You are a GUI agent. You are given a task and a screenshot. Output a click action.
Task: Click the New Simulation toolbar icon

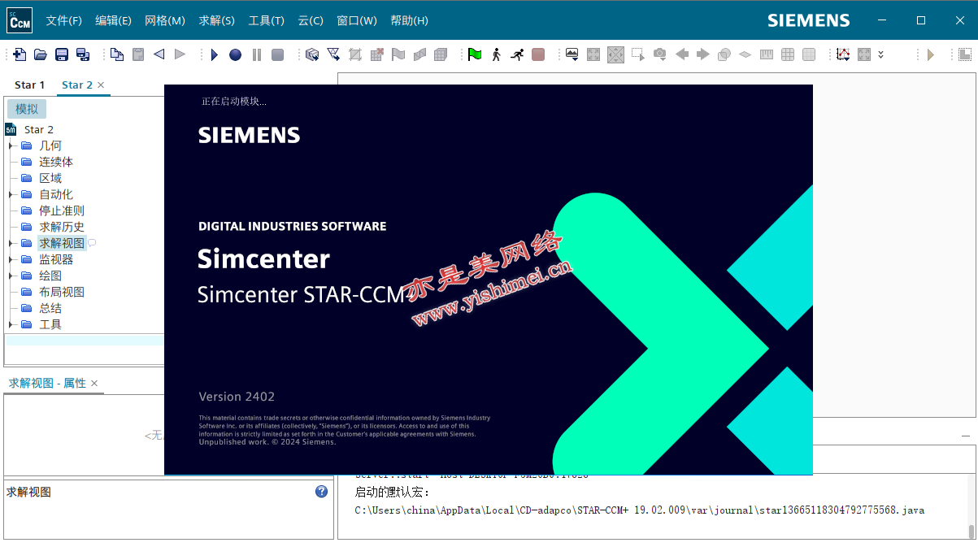coord(19,54)
